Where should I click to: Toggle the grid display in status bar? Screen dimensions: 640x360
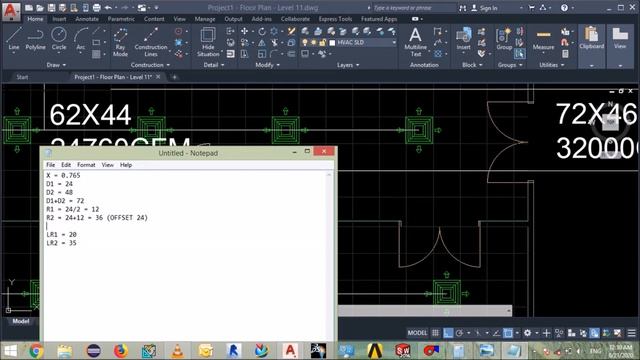[436, 333]
